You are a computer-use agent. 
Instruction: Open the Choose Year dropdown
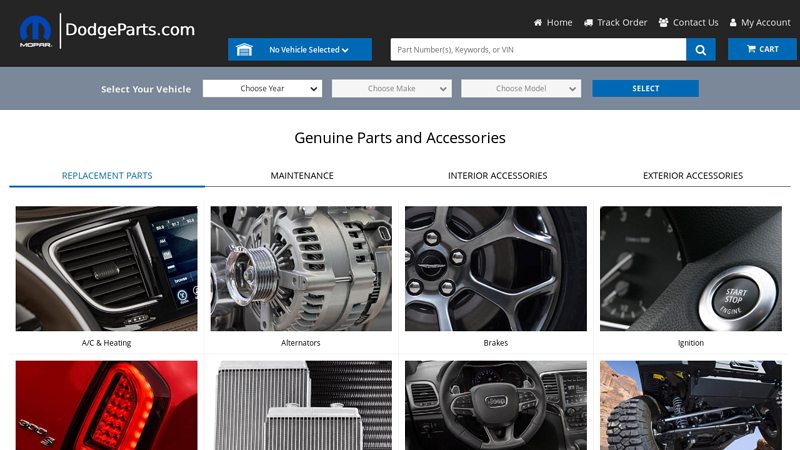(x=262, y=88)
